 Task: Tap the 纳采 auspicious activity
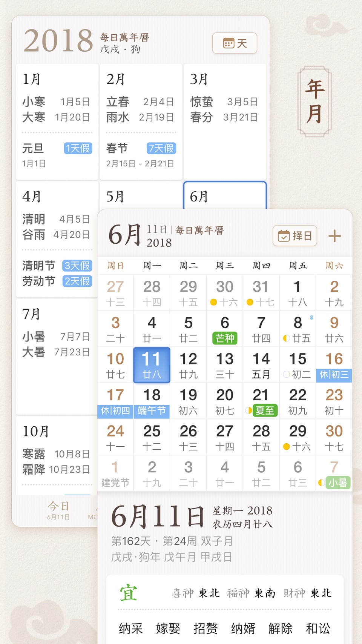[131, 628]
